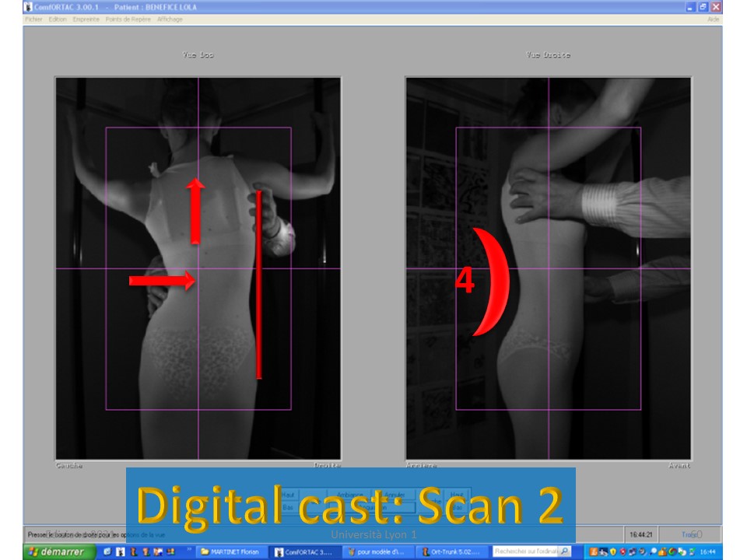
Task: Close the ComfORTAC window
Action: pos(716,7)
